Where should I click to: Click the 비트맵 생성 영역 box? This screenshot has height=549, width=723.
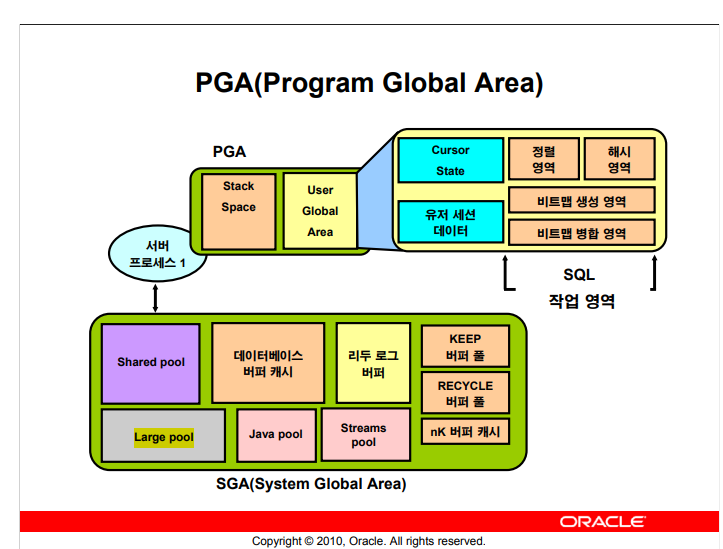(581, 200)
